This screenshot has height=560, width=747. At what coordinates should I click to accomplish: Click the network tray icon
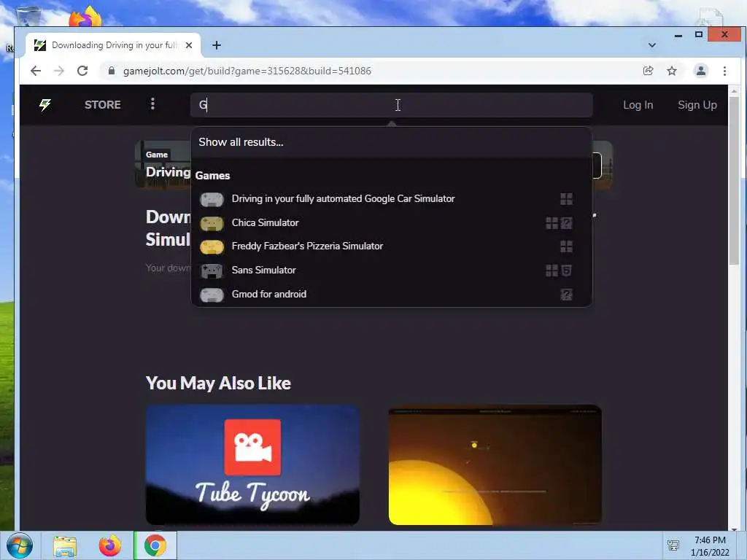673,545
